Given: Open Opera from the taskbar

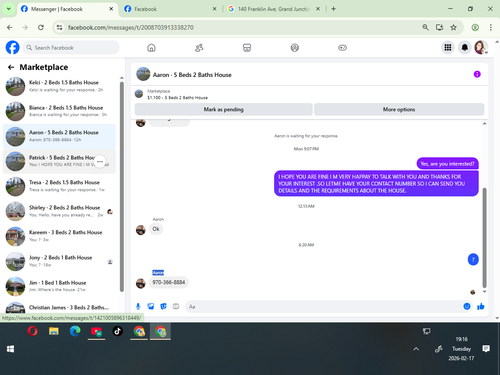Looking at the screenshot, I should pyautogui.click(x=32, y=331).
